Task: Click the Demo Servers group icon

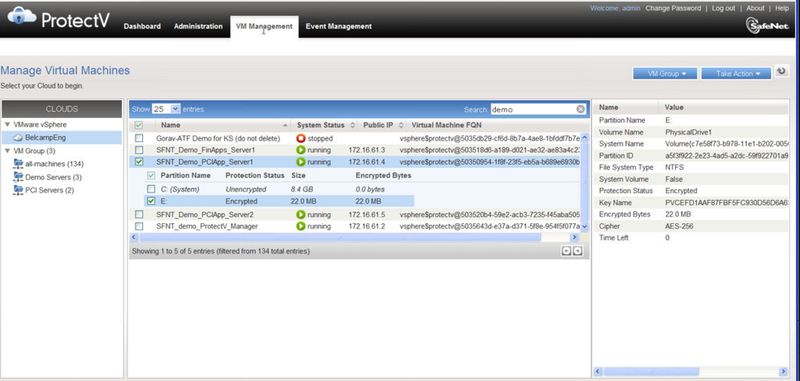Action: (x=18, y=177)
